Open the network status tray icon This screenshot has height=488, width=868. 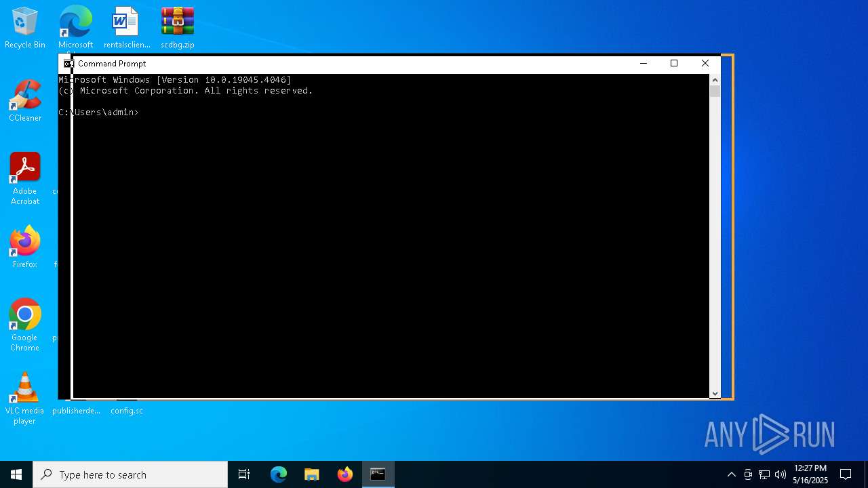click(x=764, y=474)
